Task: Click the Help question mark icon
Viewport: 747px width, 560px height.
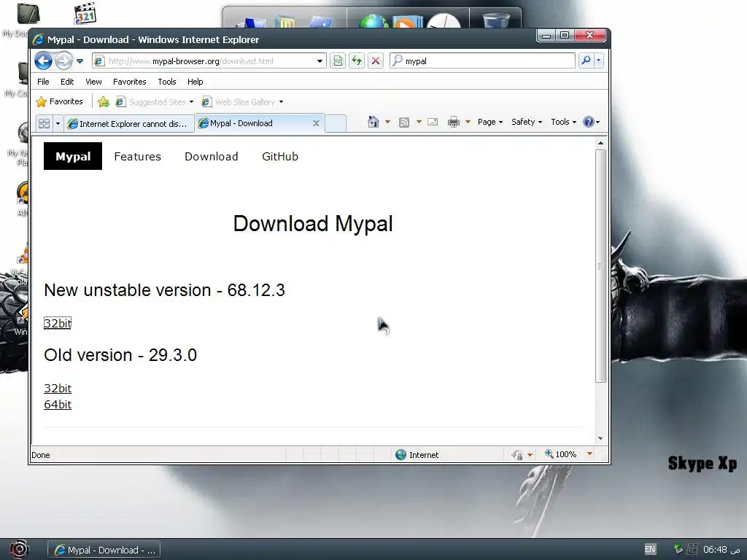Action: [x=589, y=122]
